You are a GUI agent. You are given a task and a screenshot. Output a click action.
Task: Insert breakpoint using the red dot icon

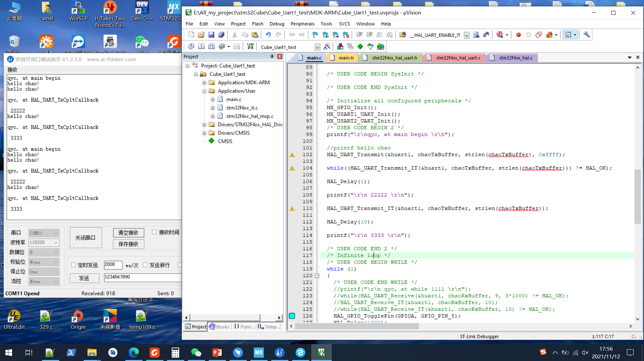point(518,35)
